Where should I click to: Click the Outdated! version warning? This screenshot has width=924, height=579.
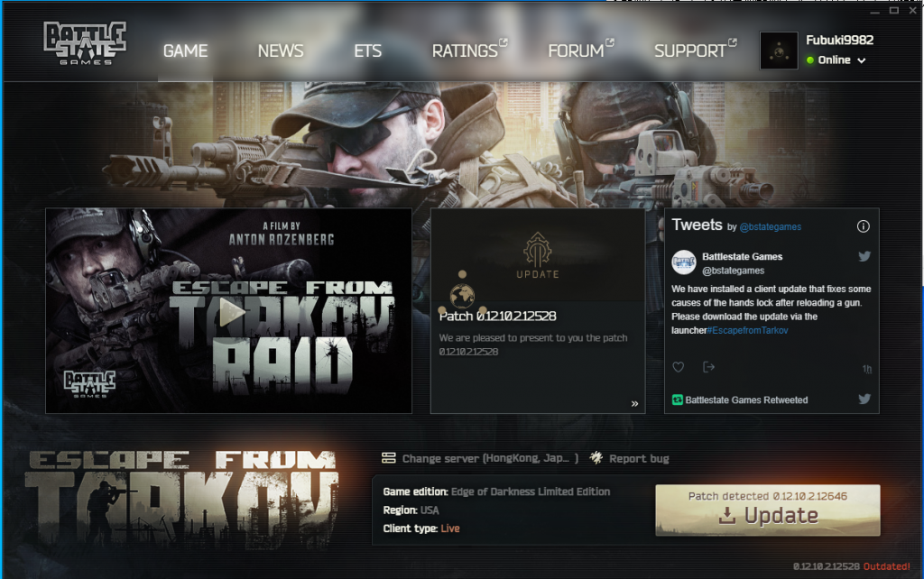point(887,566)
